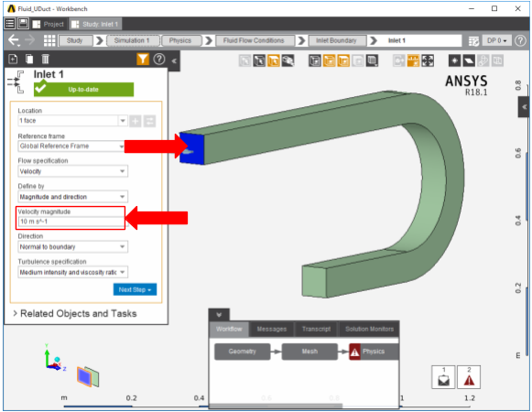Open the warnings indicator showing 2
This screenshot has width=532, height=412.
click(x=469, y=377)
